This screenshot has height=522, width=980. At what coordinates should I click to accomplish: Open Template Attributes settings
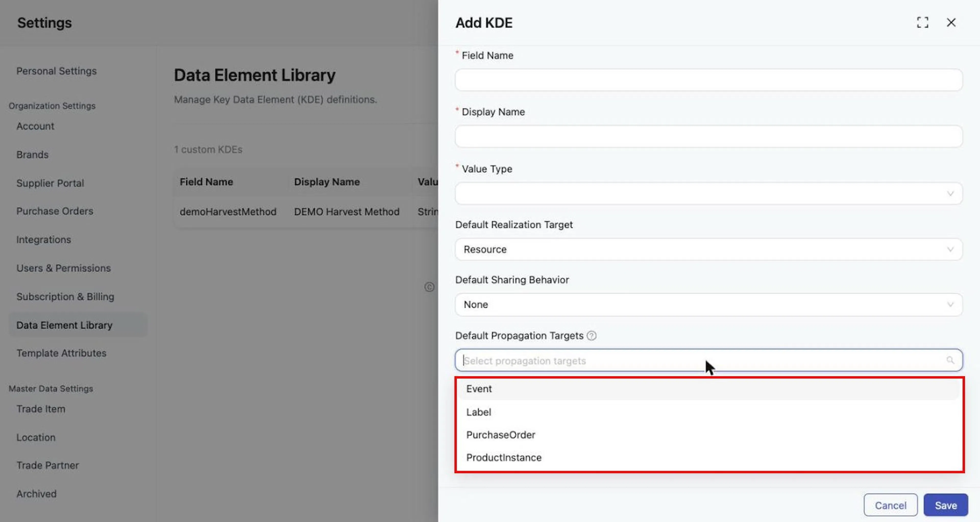61,353
